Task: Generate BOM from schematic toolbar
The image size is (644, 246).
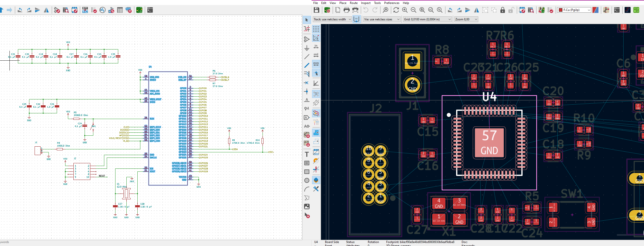Action: coord(129,10)
